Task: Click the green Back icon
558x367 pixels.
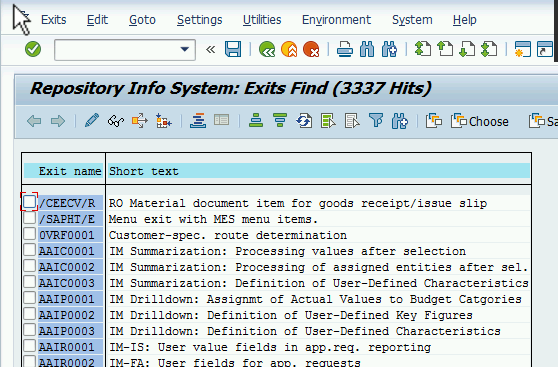Action: click(267, 49)
